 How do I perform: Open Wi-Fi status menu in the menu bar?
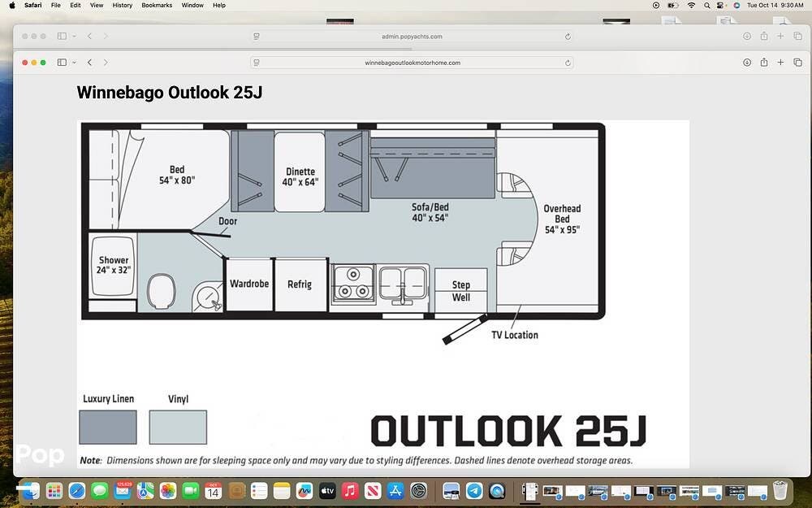coord(691,5)
